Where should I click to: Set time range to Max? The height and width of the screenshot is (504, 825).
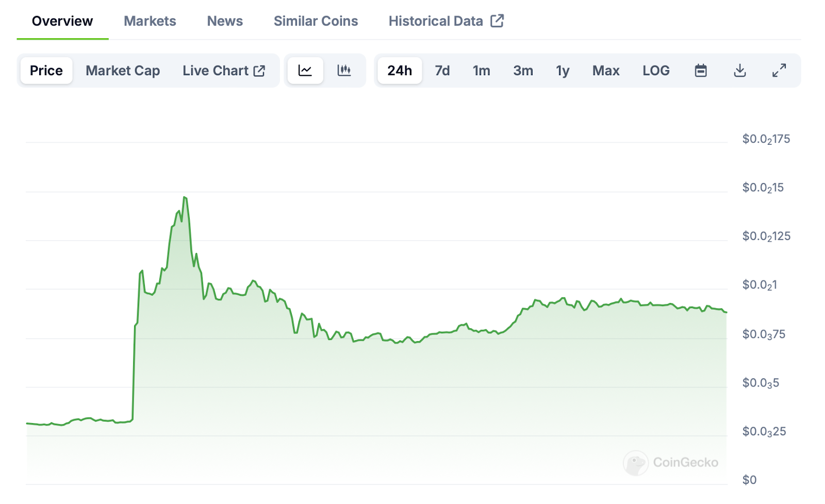pos(606,71)
